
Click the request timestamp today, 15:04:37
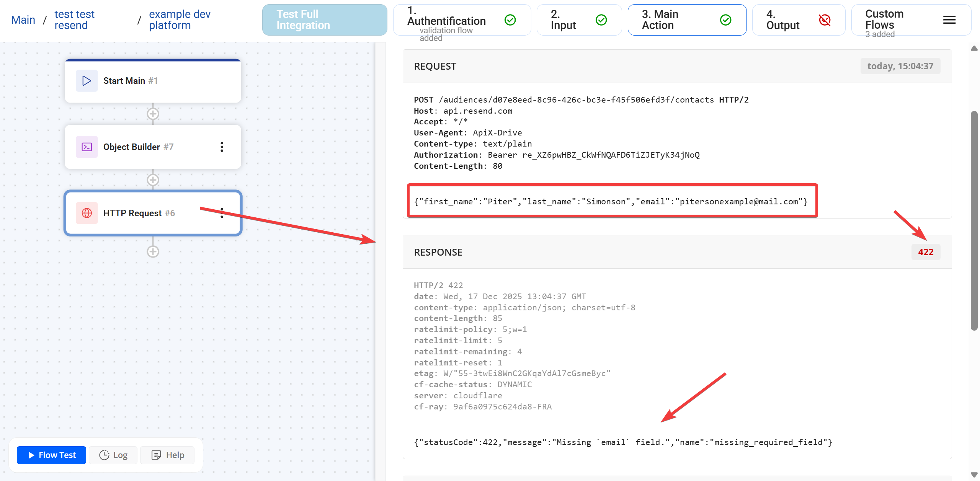[900, 66]
